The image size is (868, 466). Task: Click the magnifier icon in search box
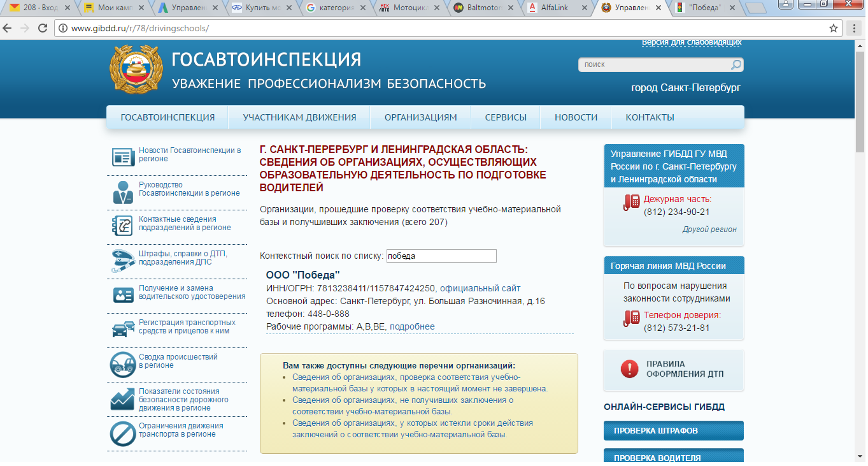736,65
